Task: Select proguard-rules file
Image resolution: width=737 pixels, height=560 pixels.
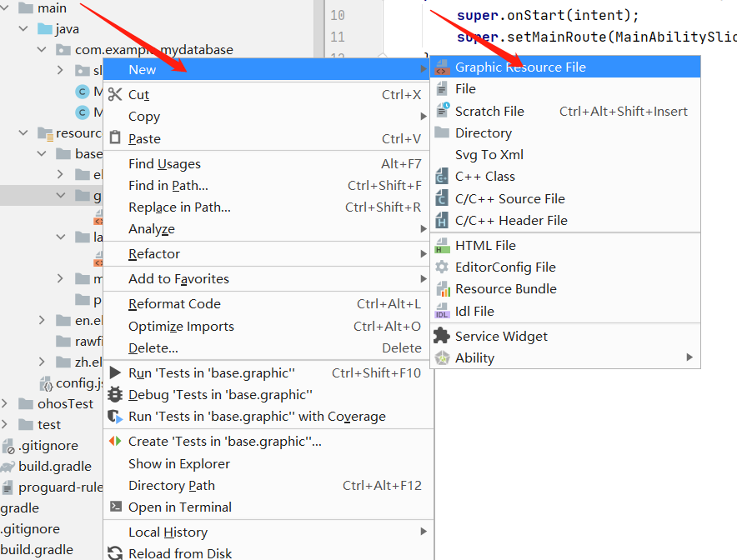Action: [x=60, y=487]
